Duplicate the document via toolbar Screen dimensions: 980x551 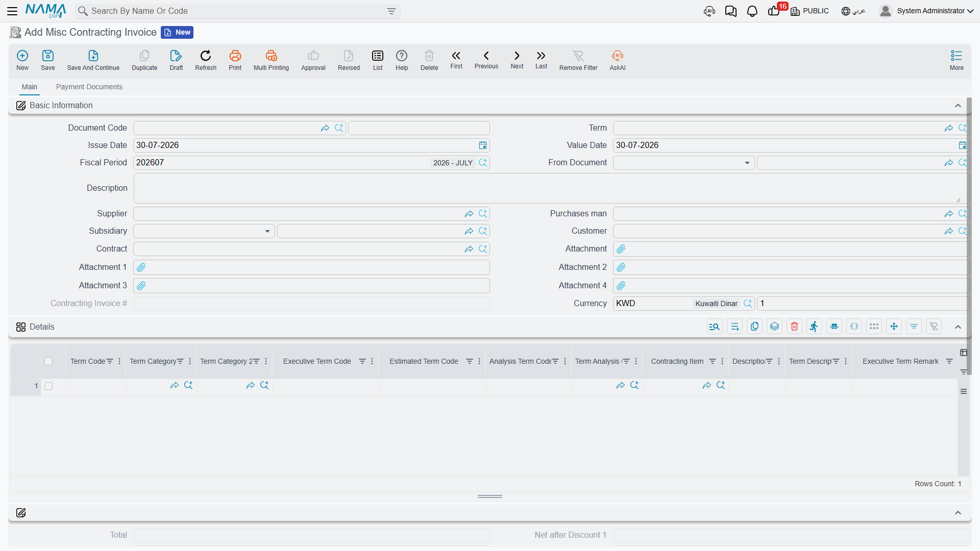coord(144,60)
